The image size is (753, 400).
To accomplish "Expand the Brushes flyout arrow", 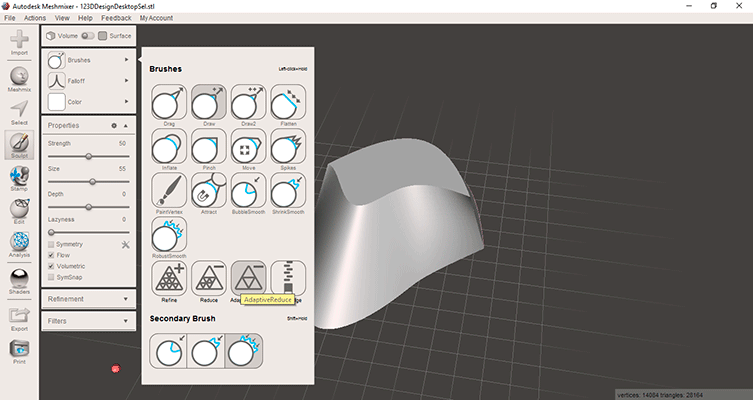I will (x=127, y=60).
